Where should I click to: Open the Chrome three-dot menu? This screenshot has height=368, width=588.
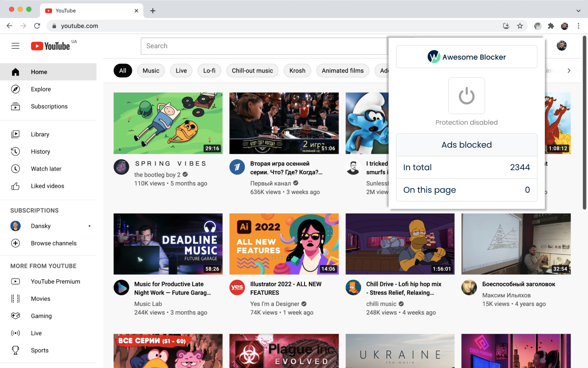point(579,26)
